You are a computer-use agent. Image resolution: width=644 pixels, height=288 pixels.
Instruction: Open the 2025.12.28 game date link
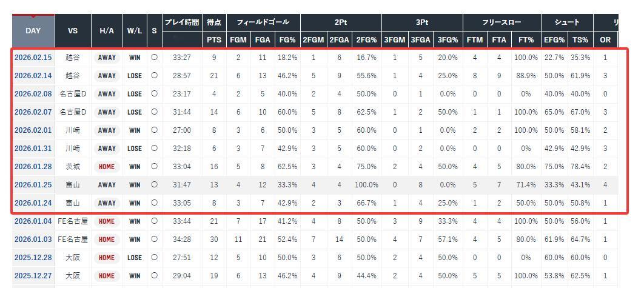33,258
